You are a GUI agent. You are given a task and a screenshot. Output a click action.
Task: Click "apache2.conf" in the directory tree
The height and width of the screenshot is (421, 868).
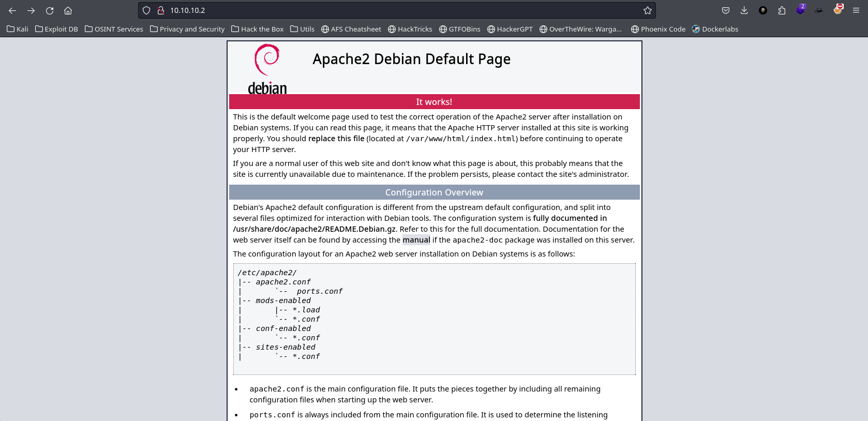pos(283,282)
